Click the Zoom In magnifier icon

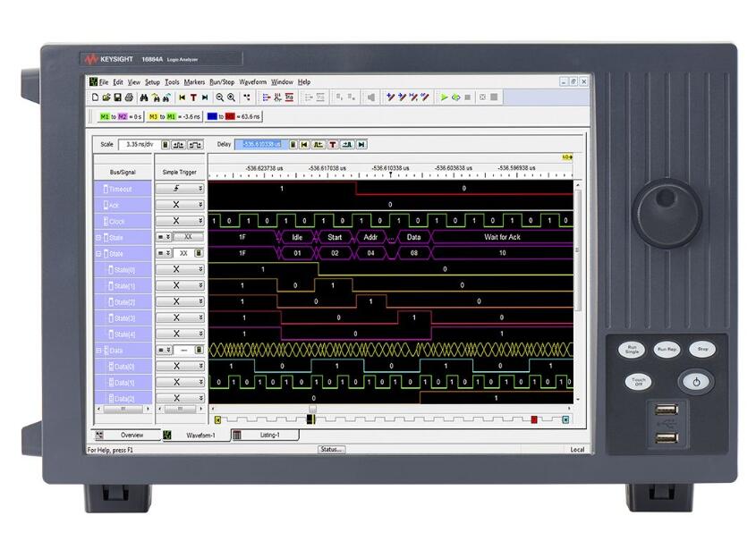point(231,97)
